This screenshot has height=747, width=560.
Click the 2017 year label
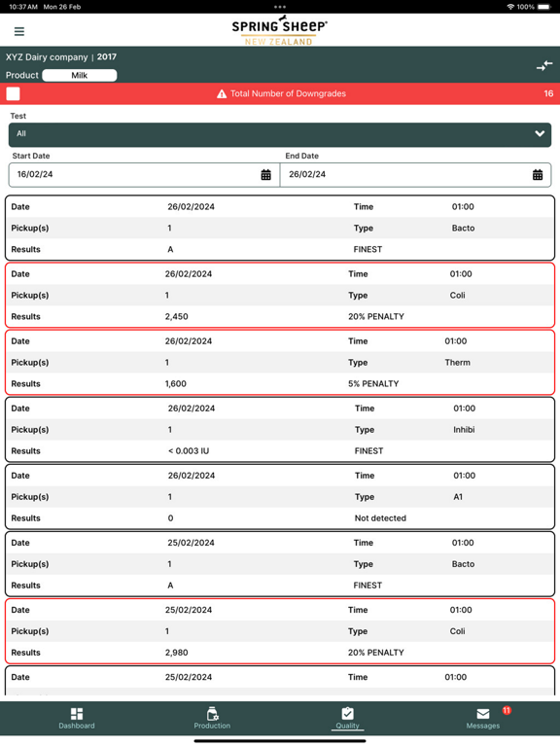point(107,57)
